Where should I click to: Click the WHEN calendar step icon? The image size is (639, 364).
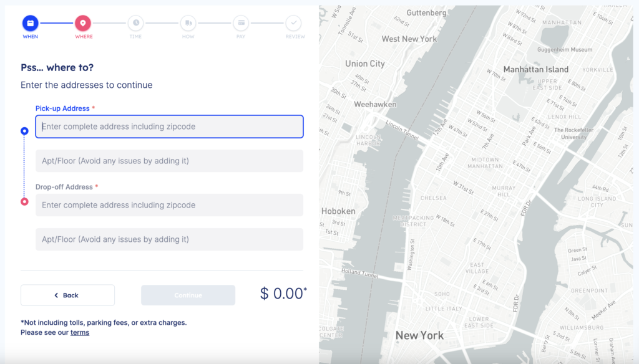(x=30, y=23)
